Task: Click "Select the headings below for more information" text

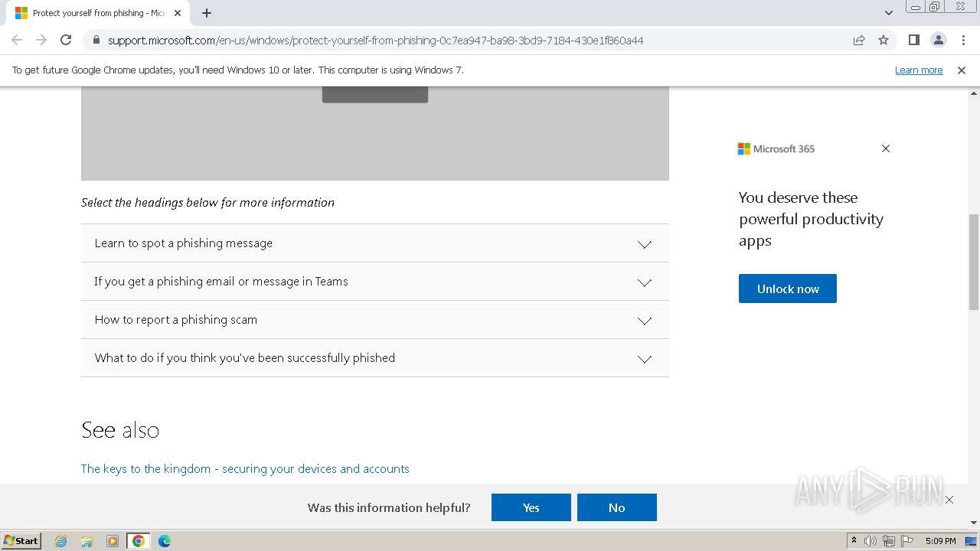Action: tap(207, 203)
